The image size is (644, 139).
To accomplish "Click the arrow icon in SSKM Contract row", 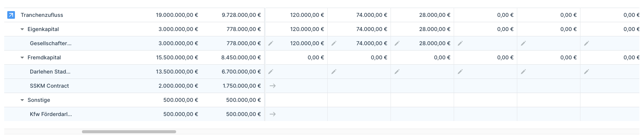I will coord(273,86).
